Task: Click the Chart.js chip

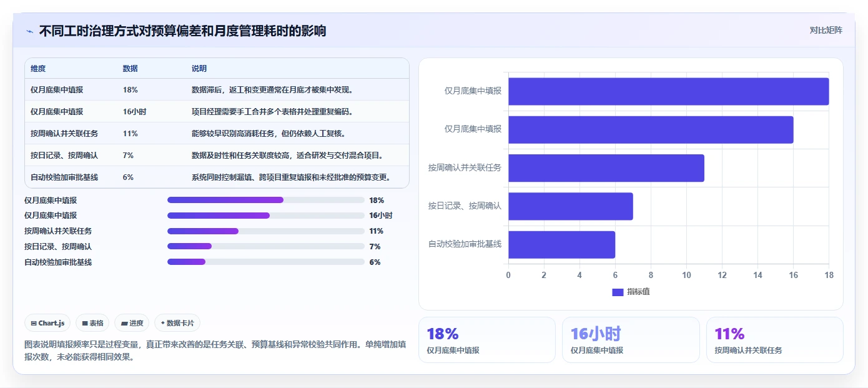Action: click(48, 323)
